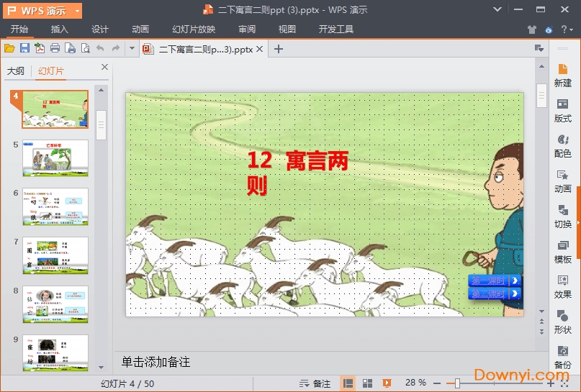Screen dimensions: 581x392
Task: Open the WPS 演示 application menu dropdown
Action: click(43, 10)
